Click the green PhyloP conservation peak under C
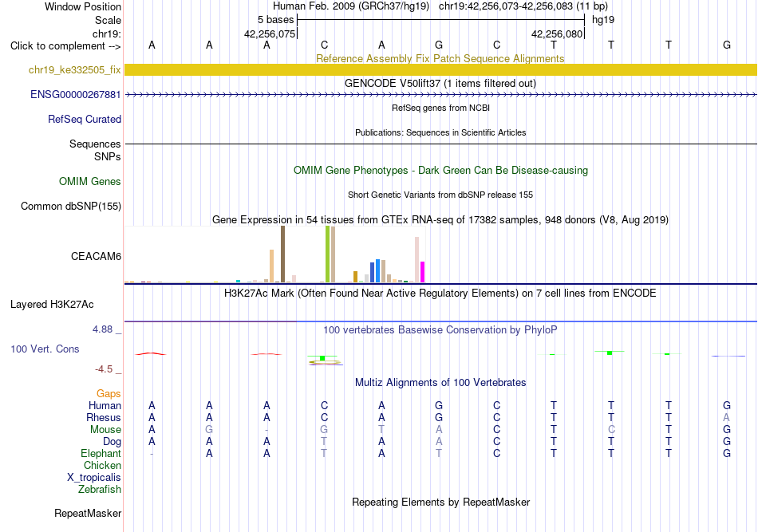The height and width of the screenshot is (532, 758). click(322, 358)
